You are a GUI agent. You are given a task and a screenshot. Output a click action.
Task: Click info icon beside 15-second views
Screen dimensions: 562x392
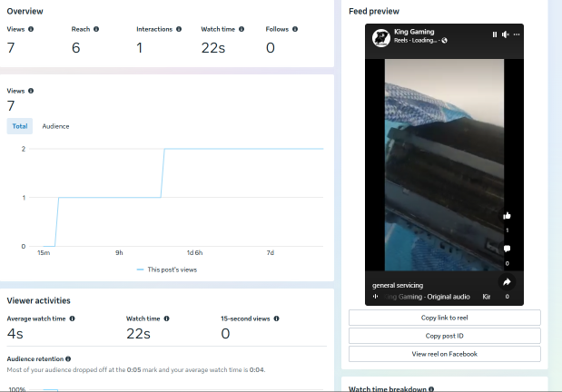pyautogui.click(x=276, y=318)
